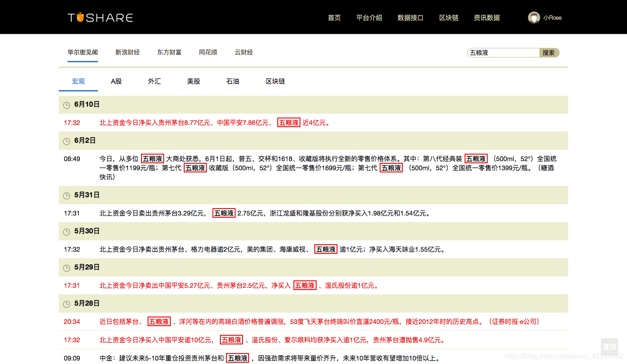
Task: Switch to the A股 category tab
Action: point(116,81)
